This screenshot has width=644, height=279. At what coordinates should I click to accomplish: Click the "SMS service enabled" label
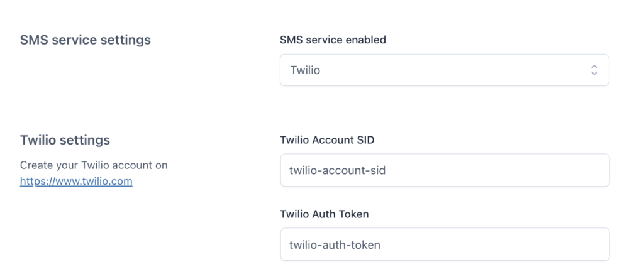333,40
